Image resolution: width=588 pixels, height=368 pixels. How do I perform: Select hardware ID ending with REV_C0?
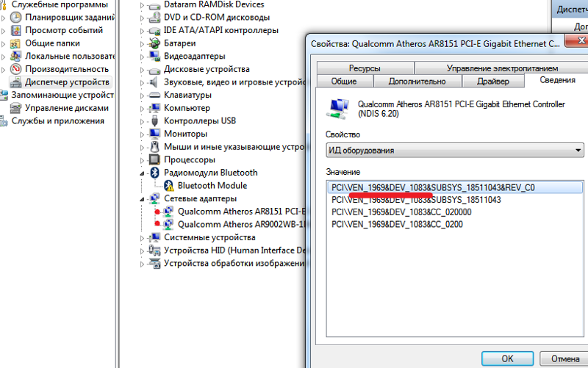point(454,187)
